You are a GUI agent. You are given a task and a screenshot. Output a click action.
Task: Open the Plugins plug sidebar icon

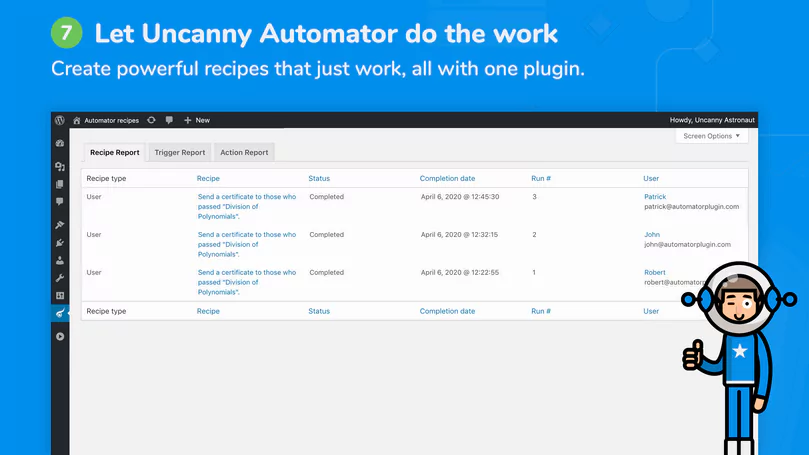click(60, 242)
